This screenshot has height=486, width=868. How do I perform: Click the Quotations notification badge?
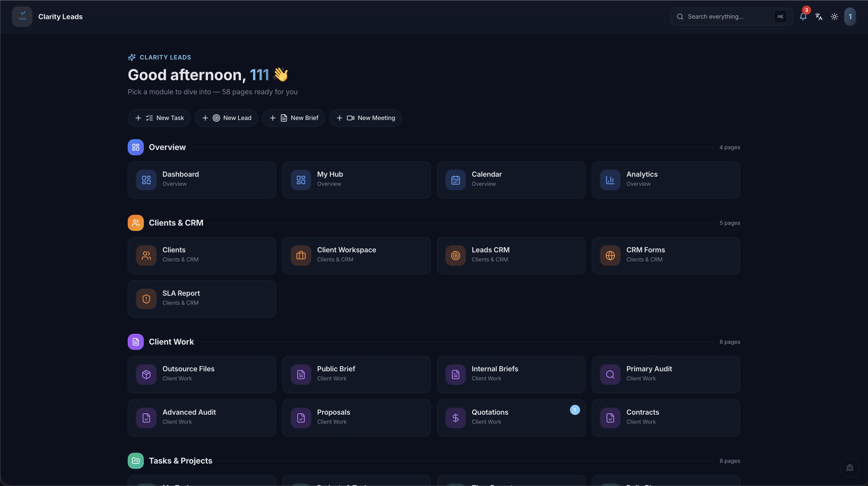[x=575, y=410]
